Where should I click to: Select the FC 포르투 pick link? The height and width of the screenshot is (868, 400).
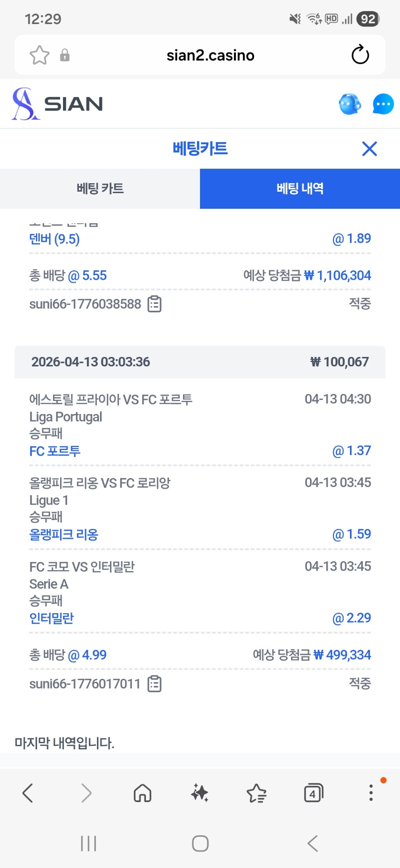click(x=55, y=451)
